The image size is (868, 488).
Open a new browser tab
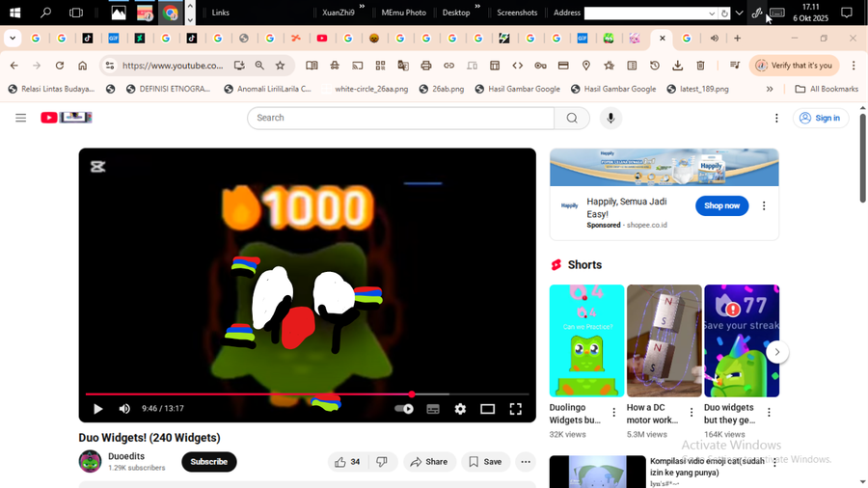738,39
